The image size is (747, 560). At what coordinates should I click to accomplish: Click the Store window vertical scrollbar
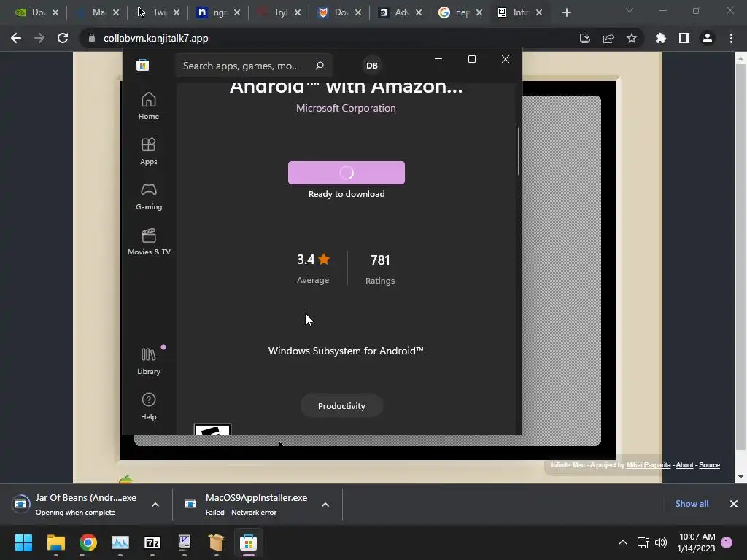pos(519,152)
